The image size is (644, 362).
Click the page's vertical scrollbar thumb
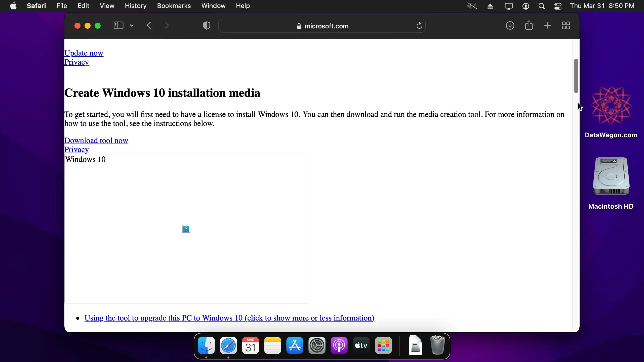576,75
